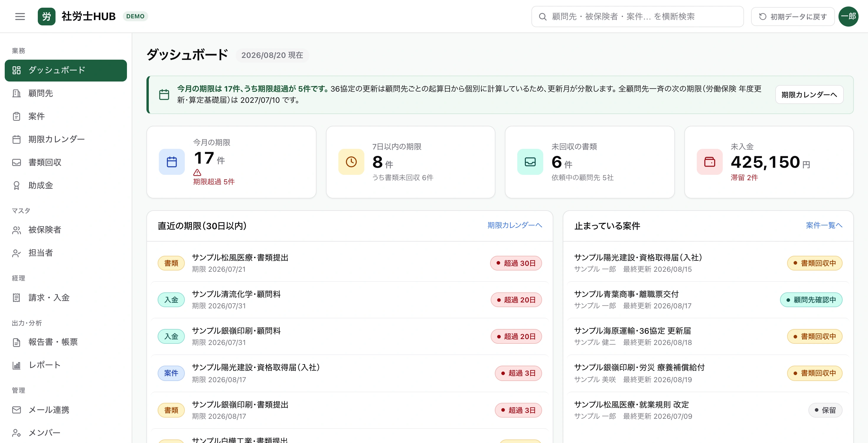This screenshot has height=443, width=868.
Task: Click the blue calendar icon on 今月の期限 card
Action: (172, 162)
